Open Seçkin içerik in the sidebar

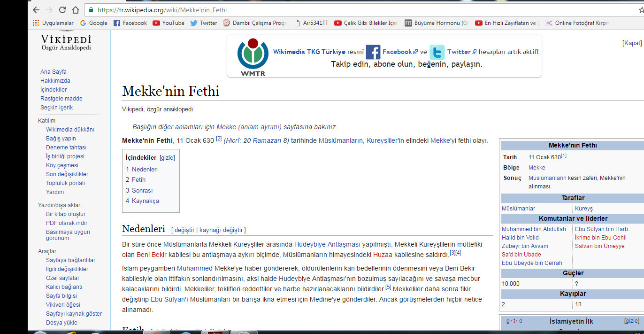57,108
